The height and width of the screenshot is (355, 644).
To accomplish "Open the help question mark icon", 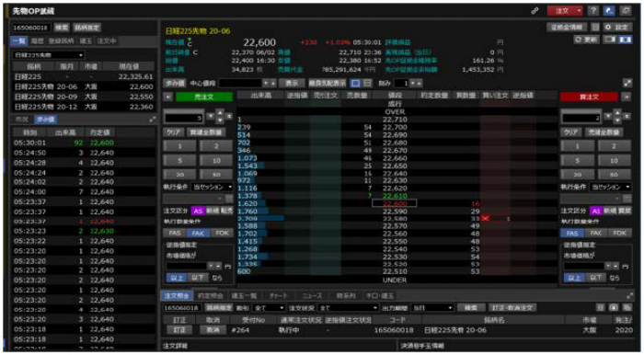I will pos(593,11).
